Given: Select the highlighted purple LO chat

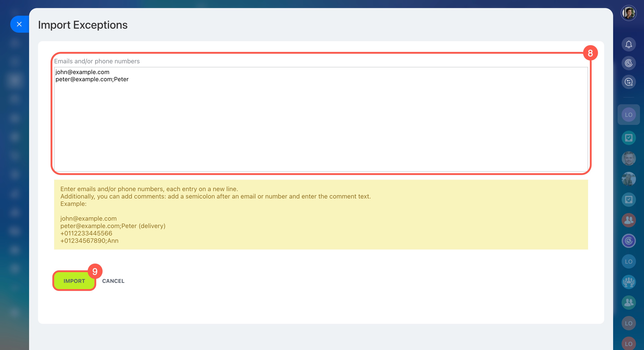Looking at the screenshot, I should [629, 115].
